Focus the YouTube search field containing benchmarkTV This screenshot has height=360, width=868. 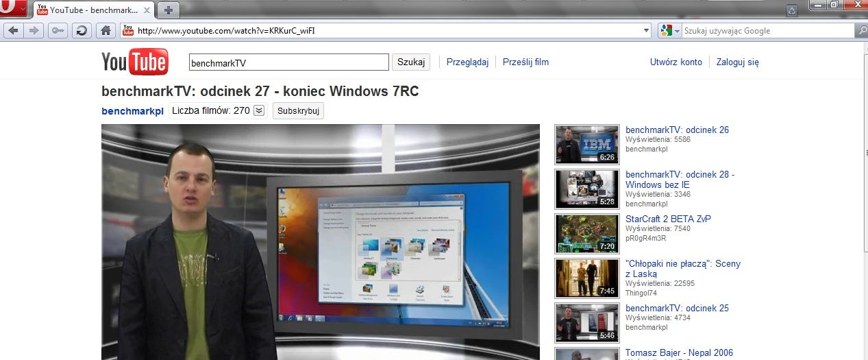[x=288, y=62]
